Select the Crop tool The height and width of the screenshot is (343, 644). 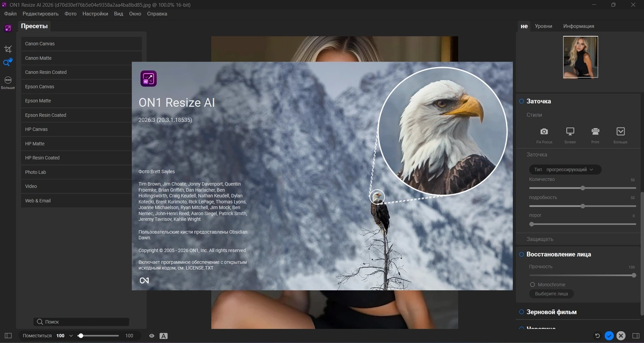coord(8,49)
